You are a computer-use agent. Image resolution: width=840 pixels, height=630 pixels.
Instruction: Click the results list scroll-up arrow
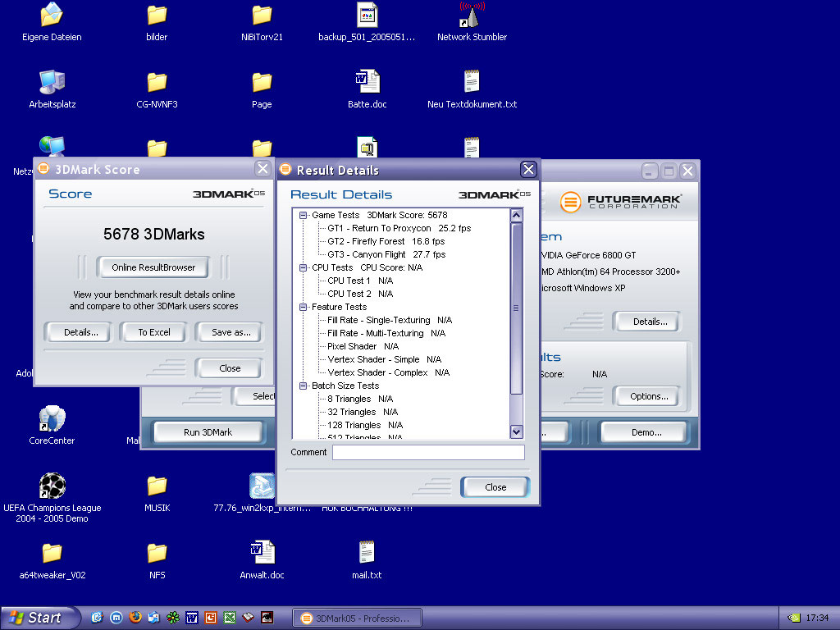pos(517,216)
